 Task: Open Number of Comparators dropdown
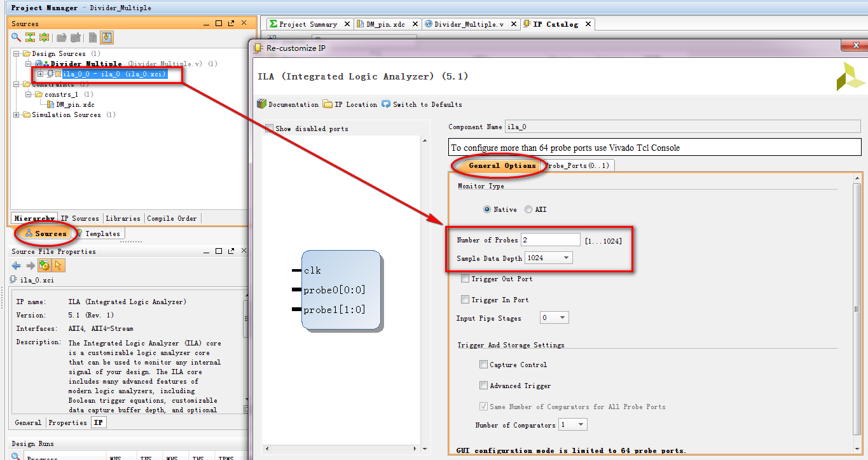tap(572, 424)
